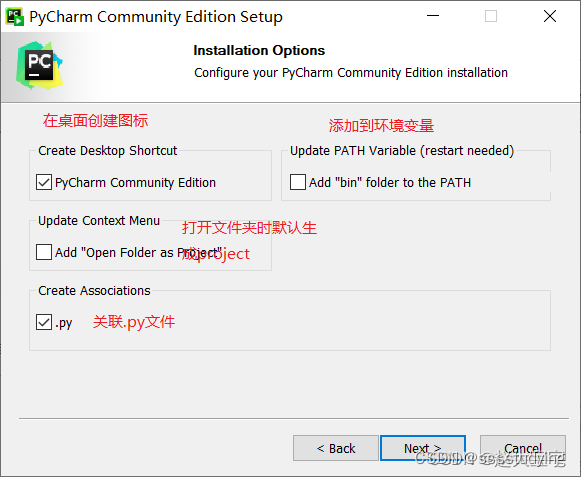Click the Update Context Menu group label
This screenshot has width=581, height=477.
(99, 221)
